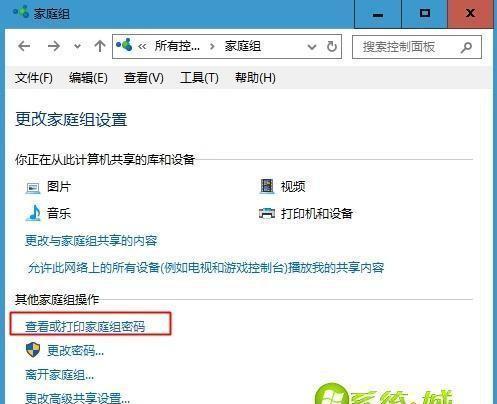Click the shield icon beside 更改密码
The width and height of the screenshot is (497, 404).
pyautogui.click(x=33, y=350)
